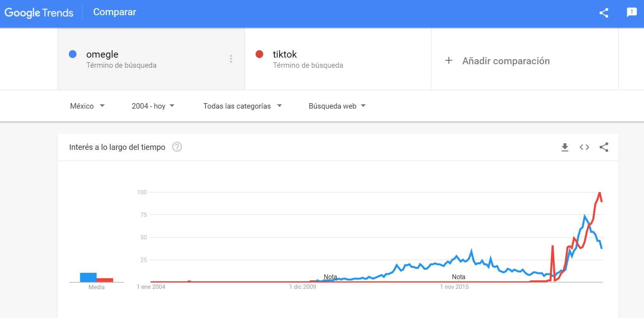Open the Búsqueda web type dropdown
Image resolution: width=644 pixels, height=318 pixels.
[337, 106]
